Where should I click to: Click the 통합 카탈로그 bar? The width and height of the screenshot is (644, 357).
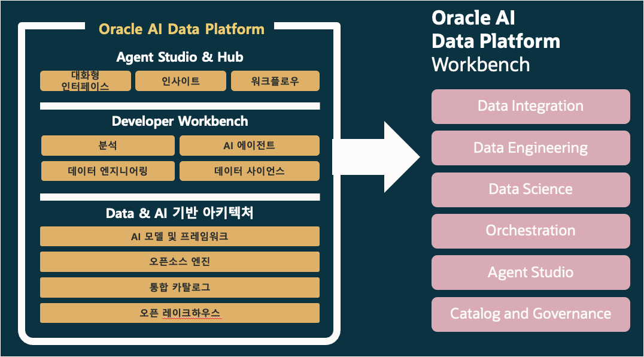pos(180,288)
